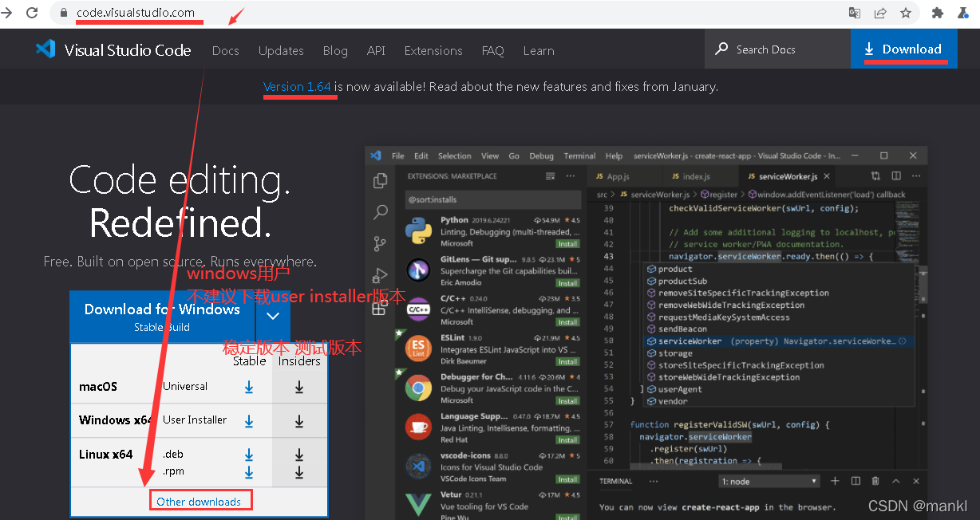Open the Extensions navigation item

(433, 50)
